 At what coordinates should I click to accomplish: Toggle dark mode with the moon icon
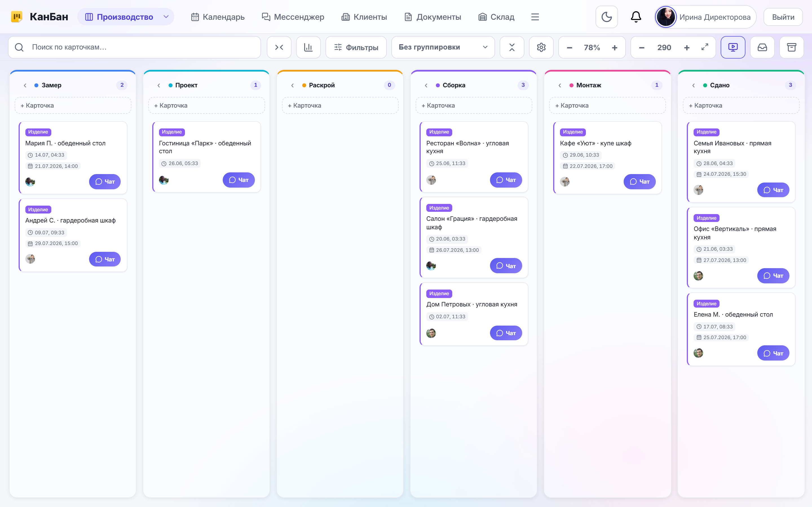(x=606, y=17)
